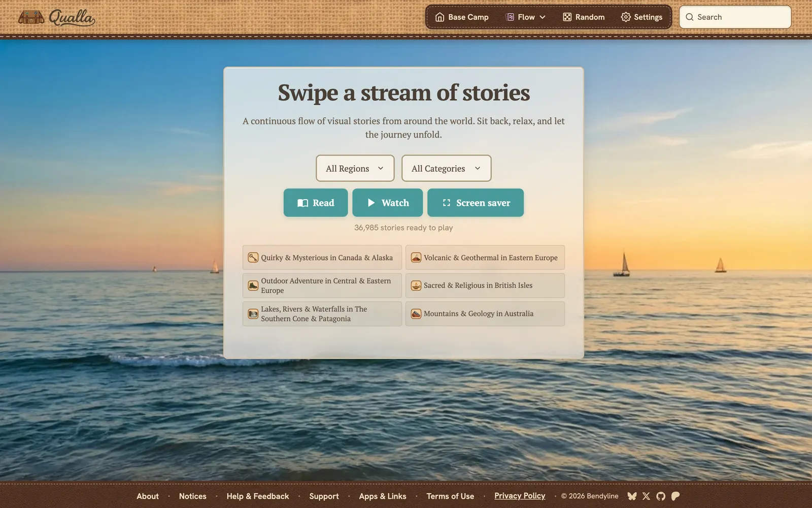Click the Sacred & Religious category icon
Viewport: 812px width, 508px height.
(x=416, y=285)
